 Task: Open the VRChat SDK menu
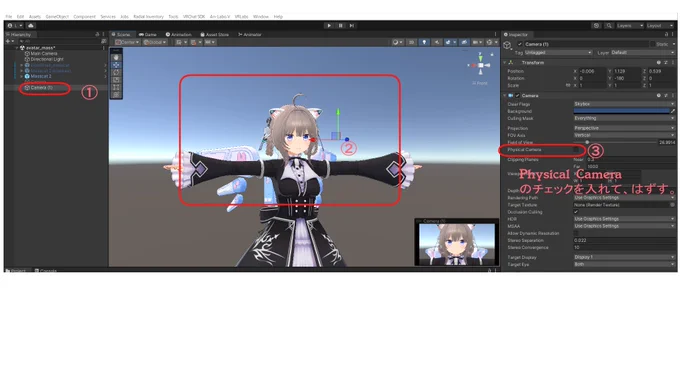(x=194, y=16)
